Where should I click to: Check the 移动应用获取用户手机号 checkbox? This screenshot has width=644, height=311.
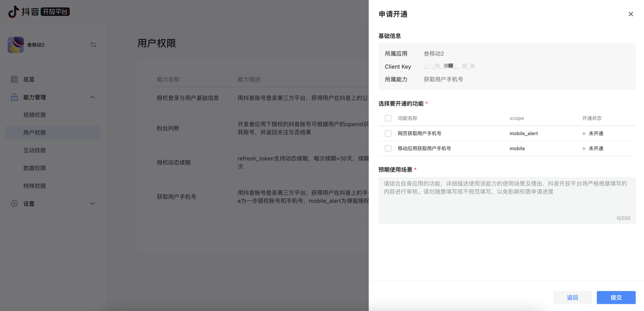pos(388,148)
